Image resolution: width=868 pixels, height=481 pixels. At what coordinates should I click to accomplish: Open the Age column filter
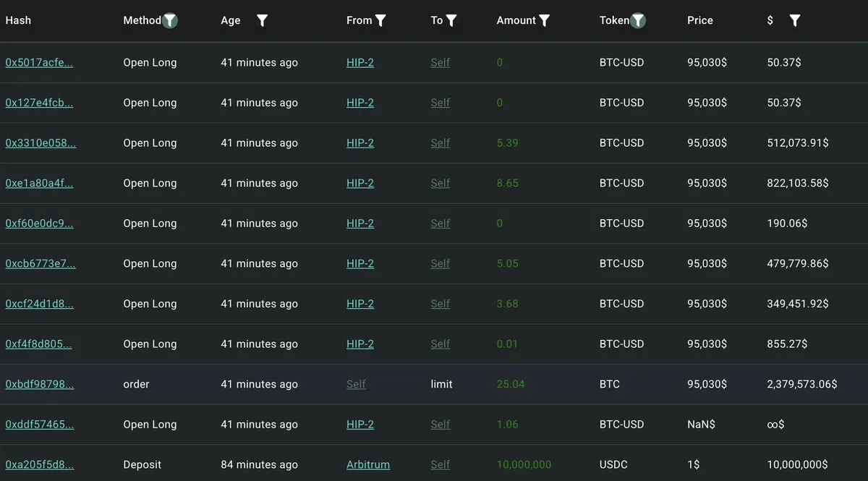(x=263, y=21)
